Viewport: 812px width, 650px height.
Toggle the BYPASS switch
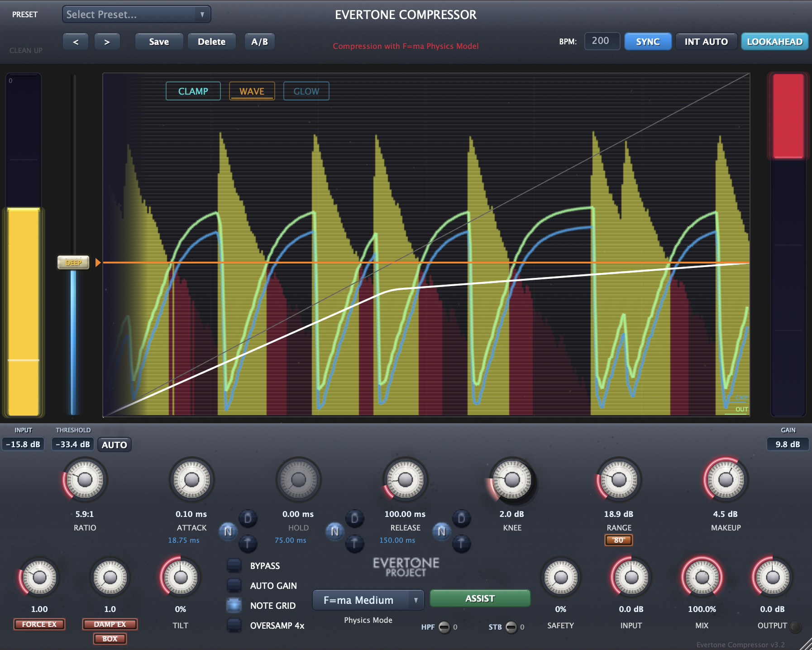(234, 565)
